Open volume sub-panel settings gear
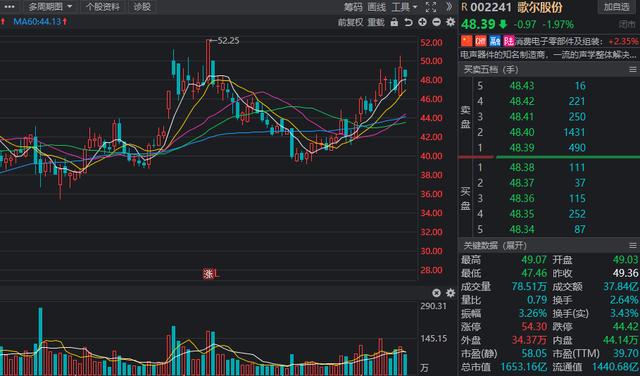The width and height of the screenshot is (640, 376). pos(450,293)
